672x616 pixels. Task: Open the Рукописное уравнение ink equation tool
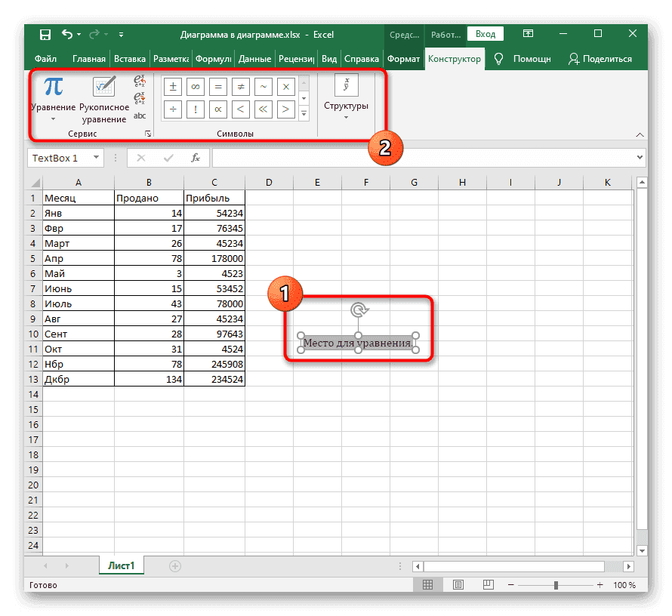click(x=103, y=100)
